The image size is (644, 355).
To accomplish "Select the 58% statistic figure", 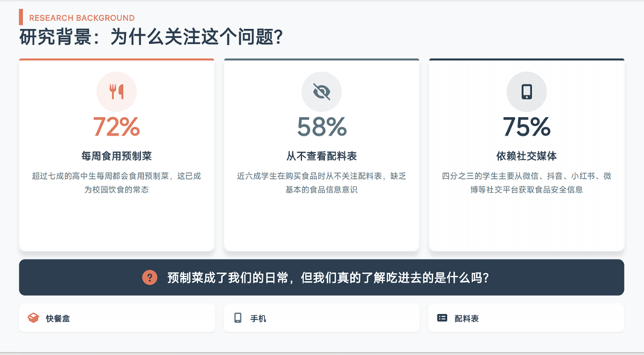I will 321,128.
